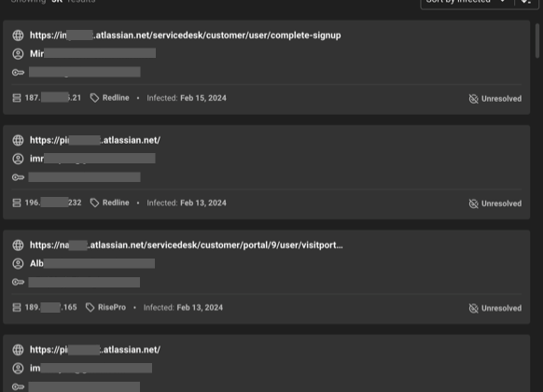
Task: Open the servicedesk portal visitport URL link
Action: tap(187, 245)
